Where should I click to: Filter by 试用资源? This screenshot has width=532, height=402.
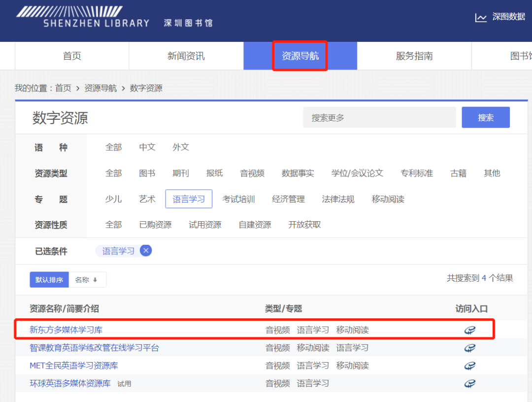point(205,225)
